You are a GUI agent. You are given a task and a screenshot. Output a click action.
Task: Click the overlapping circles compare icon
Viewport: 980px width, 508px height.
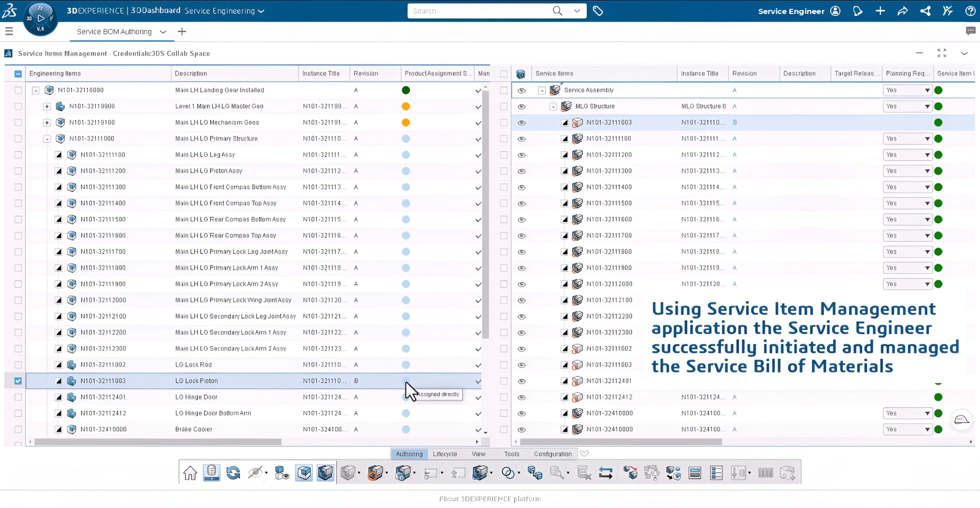pos(508,473)
